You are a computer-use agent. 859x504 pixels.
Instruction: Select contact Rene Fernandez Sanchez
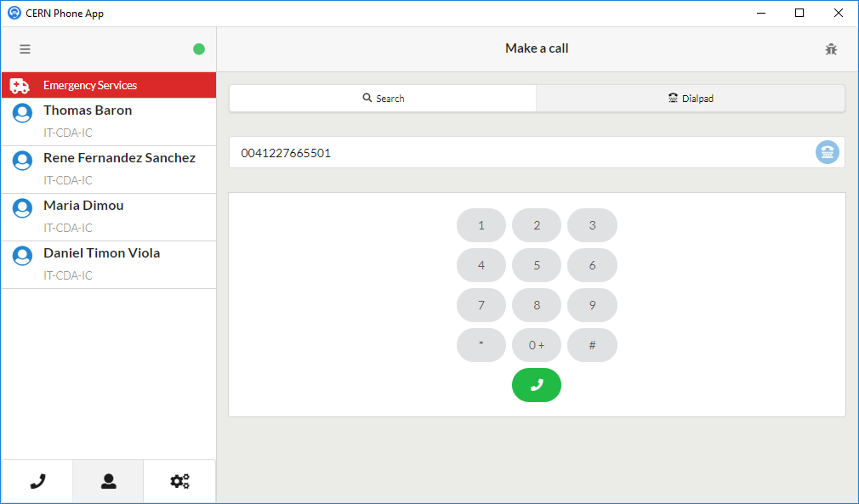pos(119,158)
